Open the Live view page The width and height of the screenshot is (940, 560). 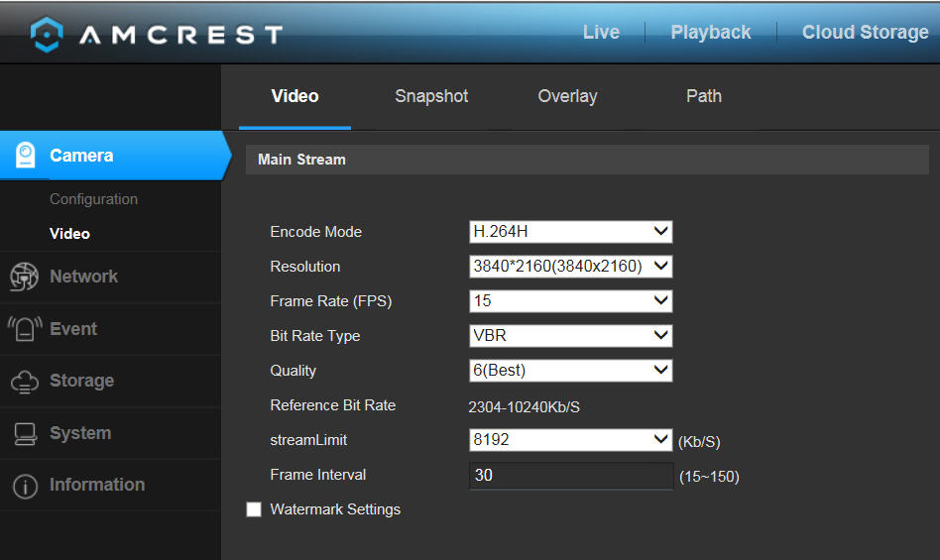(x=601, y=32)
